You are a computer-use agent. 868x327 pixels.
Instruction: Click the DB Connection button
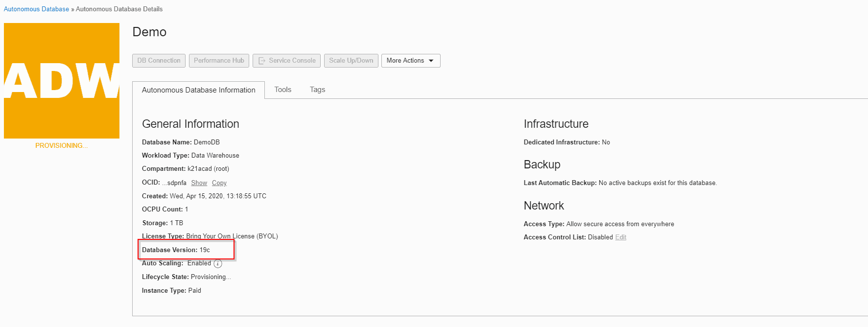[159, 61]
